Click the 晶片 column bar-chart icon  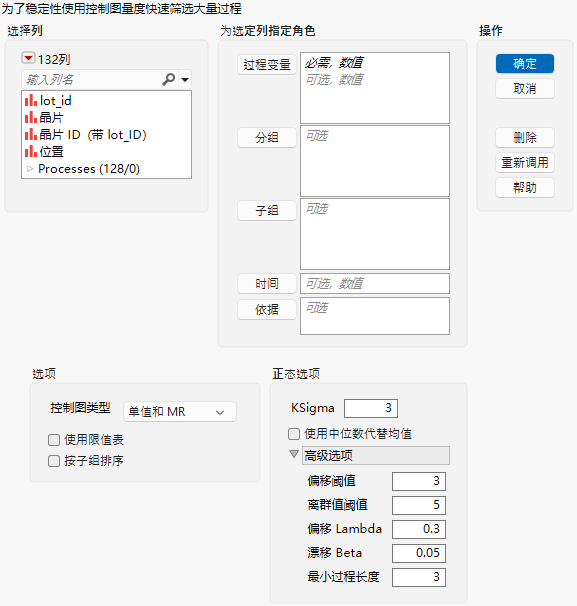[x=31, y=117]
